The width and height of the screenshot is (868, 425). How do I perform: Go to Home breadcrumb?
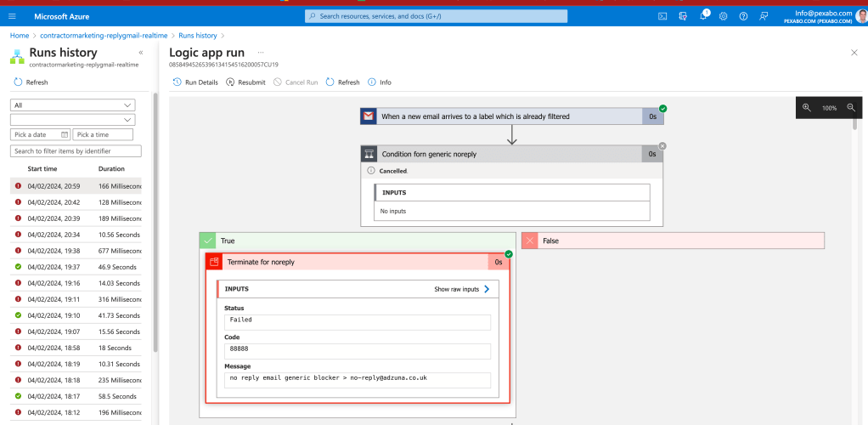20,36
